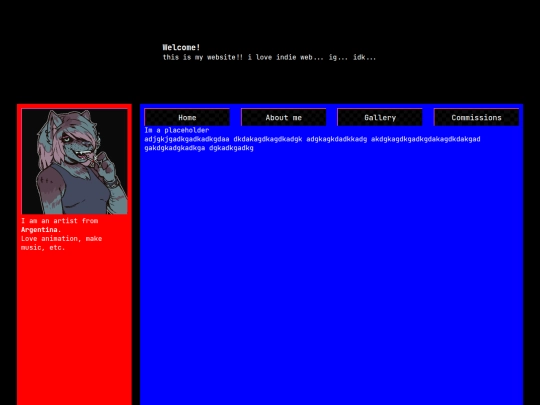Click the bold "Argentina." text

pos(41,230)
